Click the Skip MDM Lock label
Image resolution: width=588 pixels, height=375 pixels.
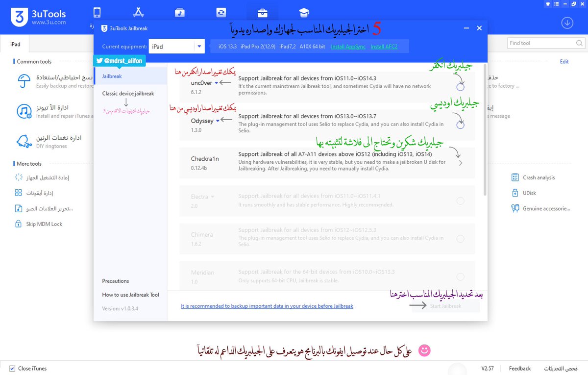click(x=44, y=224)
